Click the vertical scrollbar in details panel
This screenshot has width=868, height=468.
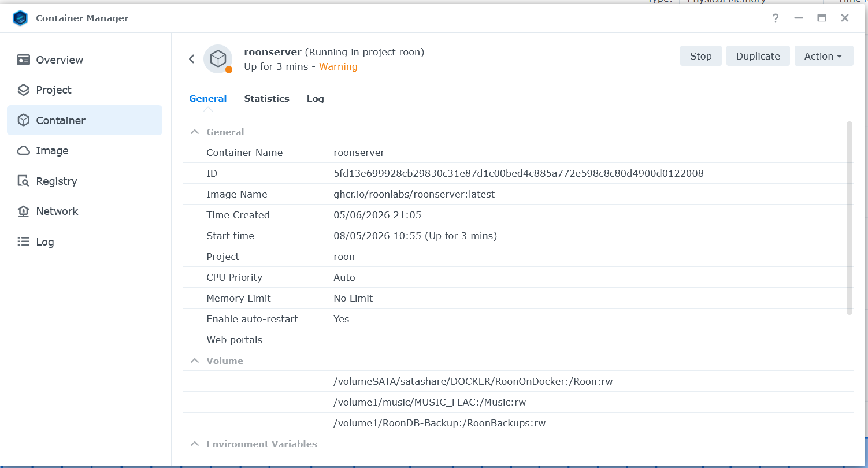849,218
